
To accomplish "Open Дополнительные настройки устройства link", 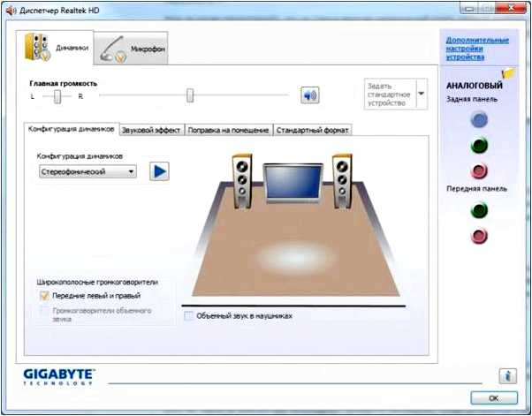I will [x=477, y=49].
